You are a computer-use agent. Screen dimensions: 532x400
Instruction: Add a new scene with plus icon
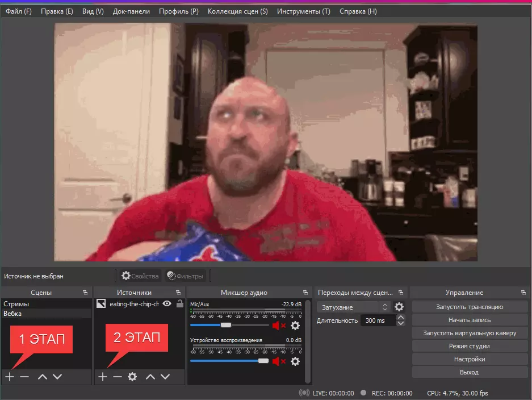(x=10, y=377)
